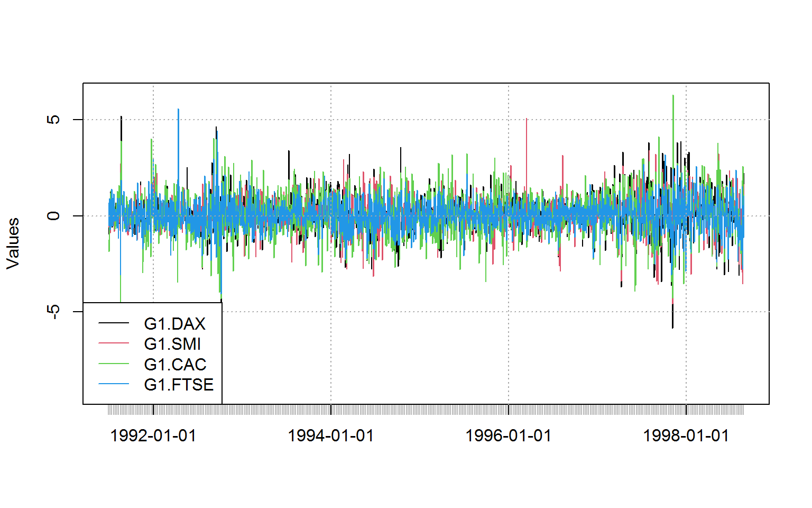Click the green line swatch for G1.CAC
Screen dimensions: 812x508
click(x=114, y=364)
